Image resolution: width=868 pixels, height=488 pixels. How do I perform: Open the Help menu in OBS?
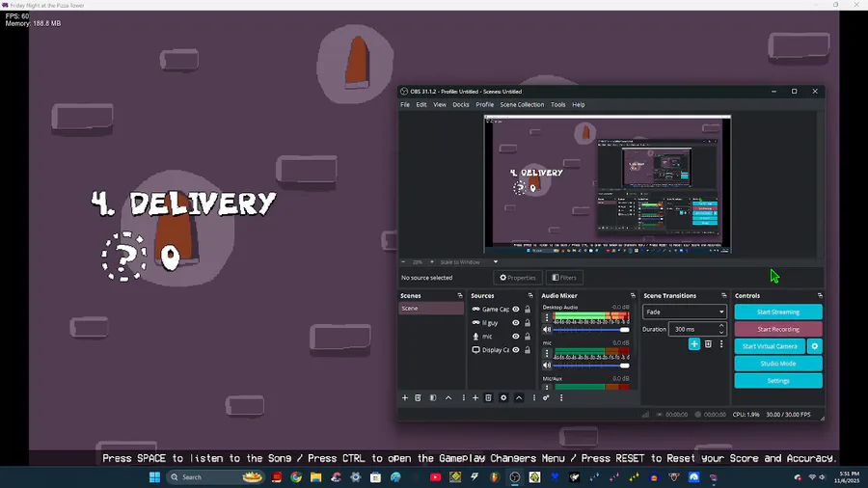pyautogui.click(x=579, y=104)
